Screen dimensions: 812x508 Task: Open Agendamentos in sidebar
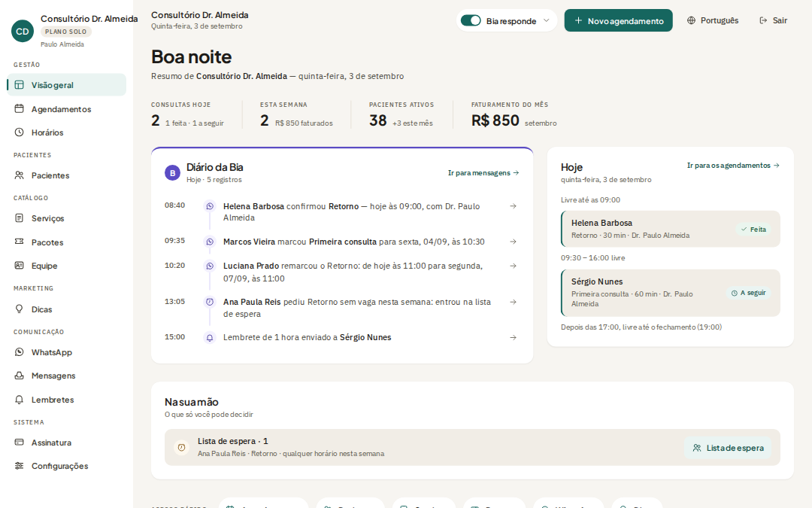67,109
